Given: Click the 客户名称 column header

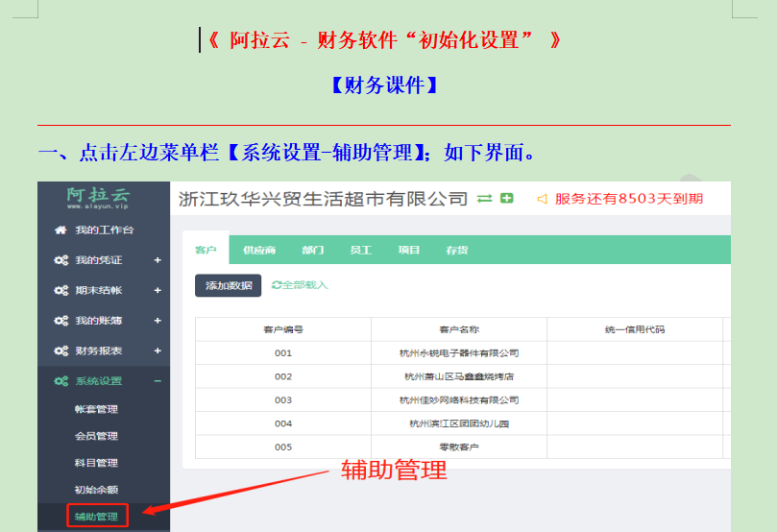Looking at the screenshot, I should [459, 329].
